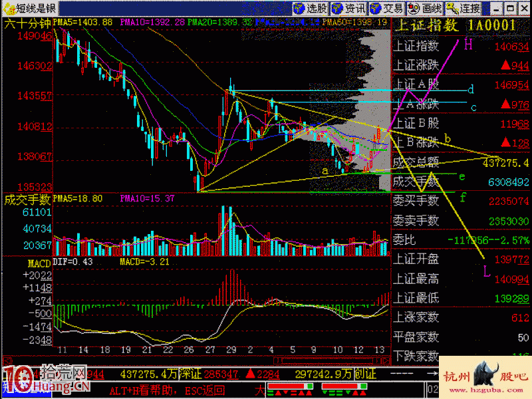Click the 上证A股 value 146954
The width and height of the screenshot is (532, 399).
(x=511, y=85)
